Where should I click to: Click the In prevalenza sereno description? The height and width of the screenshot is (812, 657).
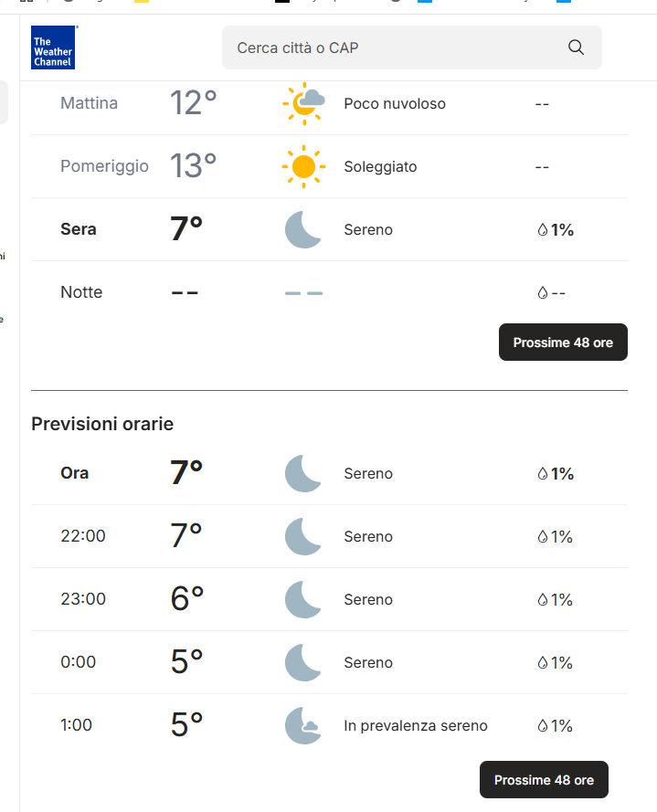pyautogui.click(x=416, y=726)
